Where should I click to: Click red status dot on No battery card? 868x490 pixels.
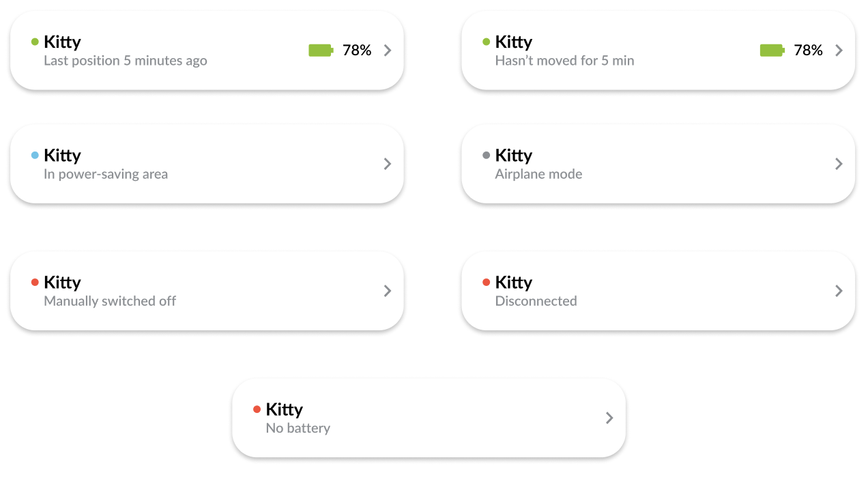(x=257, y=409)
